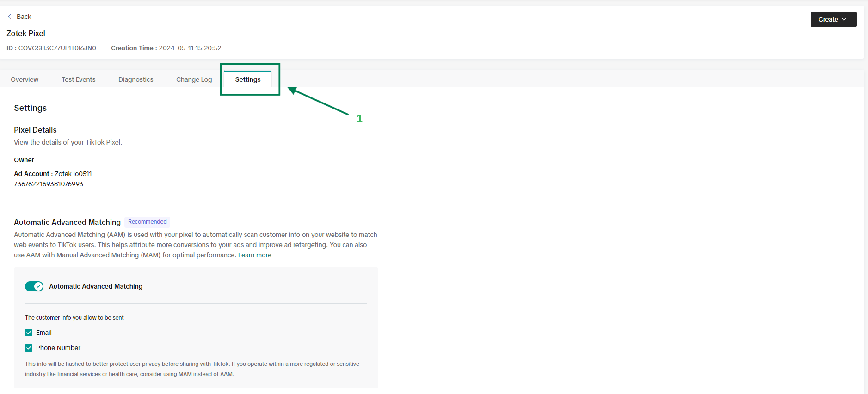Open the Change Log tab
The width and height of the screenshot is (868, 394).
click(194, 79)
